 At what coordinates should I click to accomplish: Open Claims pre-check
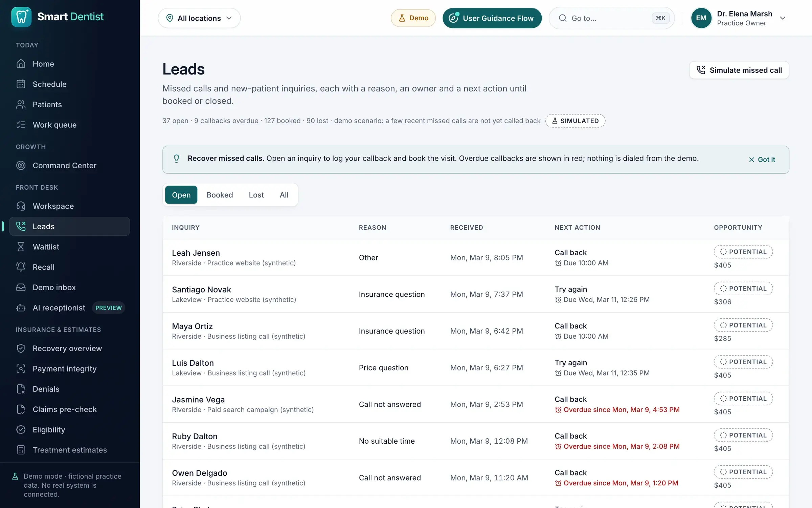click(69, 409)
